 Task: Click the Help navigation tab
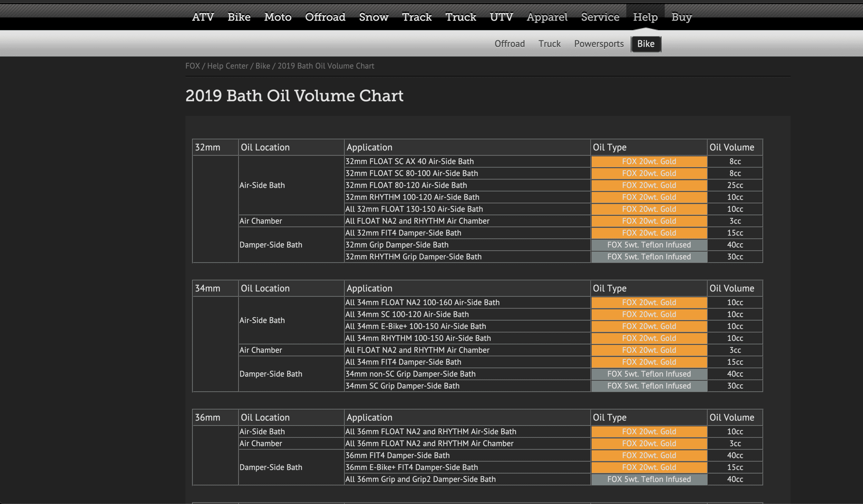(x=645, y=17)
